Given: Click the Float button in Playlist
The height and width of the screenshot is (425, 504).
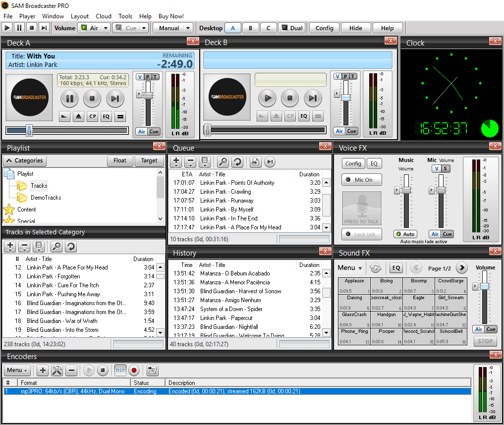Looking at the screenshot, I should 120,160.
